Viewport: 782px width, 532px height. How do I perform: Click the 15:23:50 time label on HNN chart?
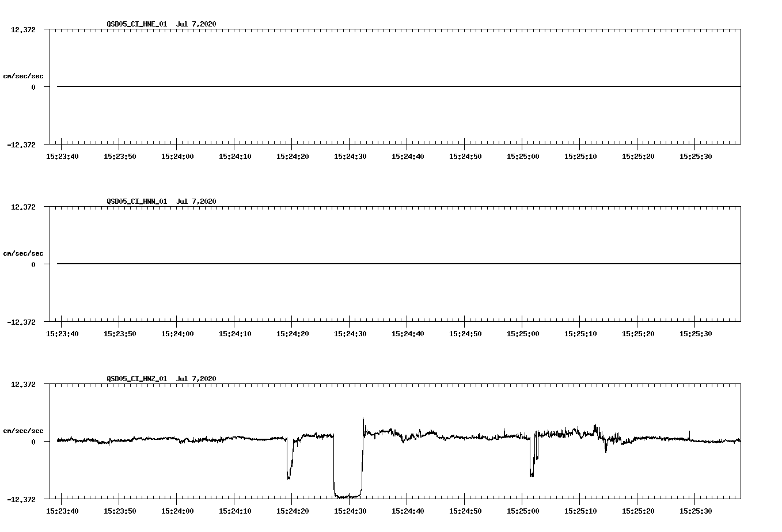[120, 333]
